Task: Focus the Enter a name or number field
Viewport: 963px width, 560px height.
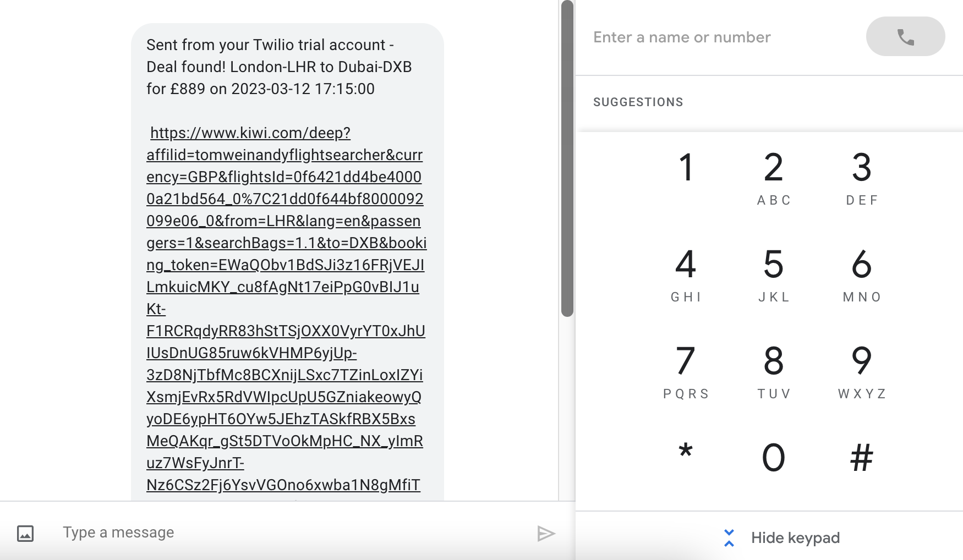Action: click(x=721, y=37)
